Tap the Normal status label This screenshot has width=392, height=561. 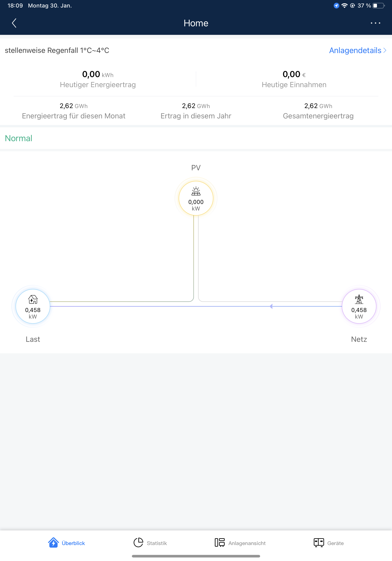19,138
